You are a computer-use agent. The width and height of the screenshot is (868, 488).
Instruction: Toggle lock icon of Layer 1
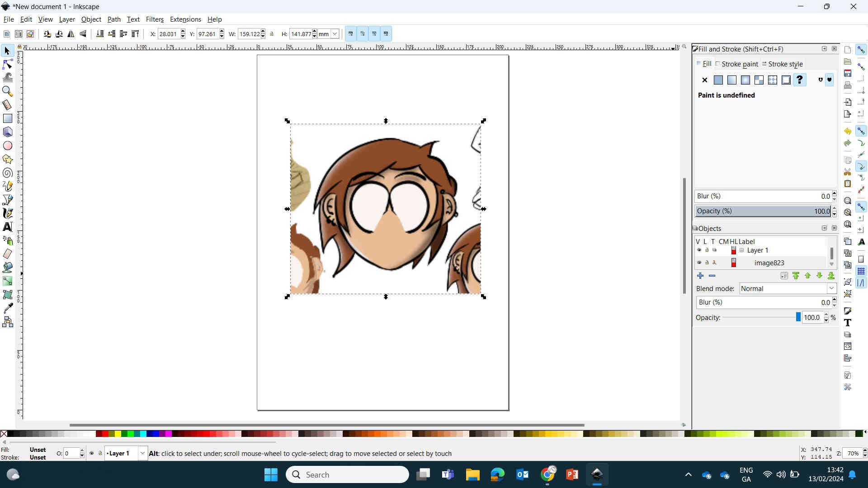(707, 250)
